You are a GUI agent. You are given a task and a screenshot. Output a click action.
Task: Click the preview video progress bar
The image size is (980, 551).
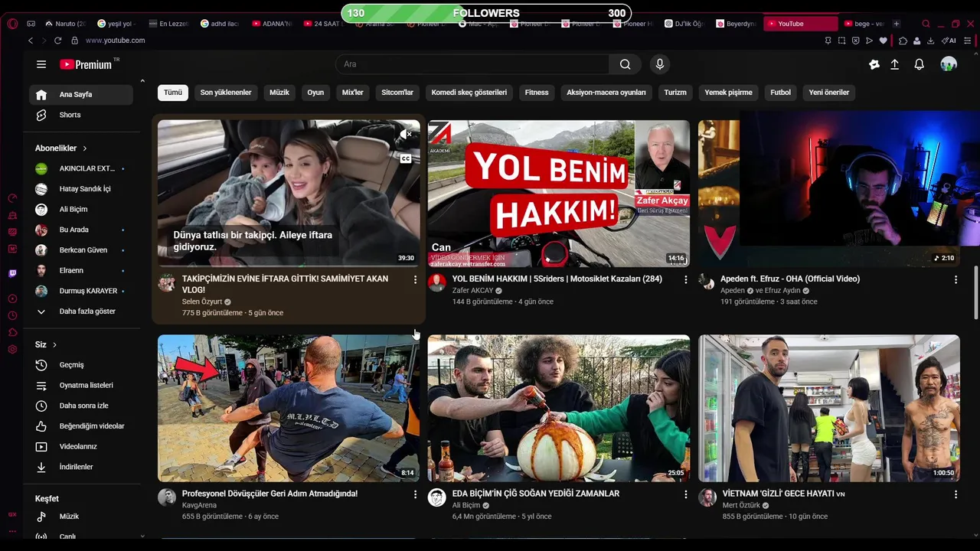289,266
